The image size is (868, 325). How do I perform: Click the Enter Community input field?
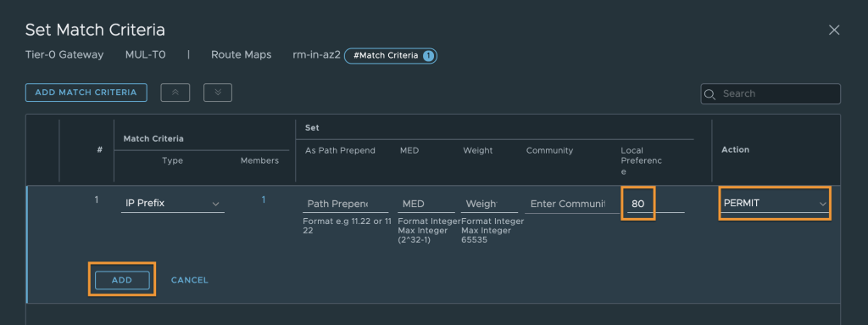(x=567, y=204)
